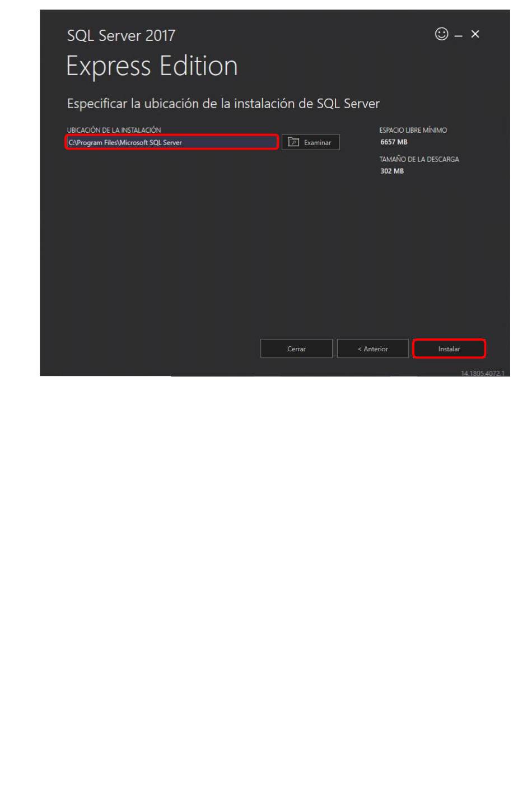This screenshot has width=532, height=795.
Task: Go back with the Anterior button
Action: 372,348
